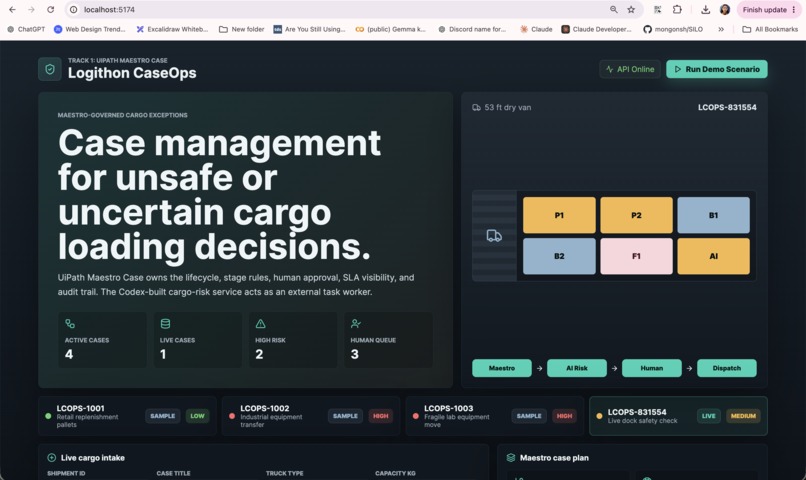Open the mongonsh/SILO GitHub bookmark
This screenshot has height=480, width=806.
click(673, 29)
